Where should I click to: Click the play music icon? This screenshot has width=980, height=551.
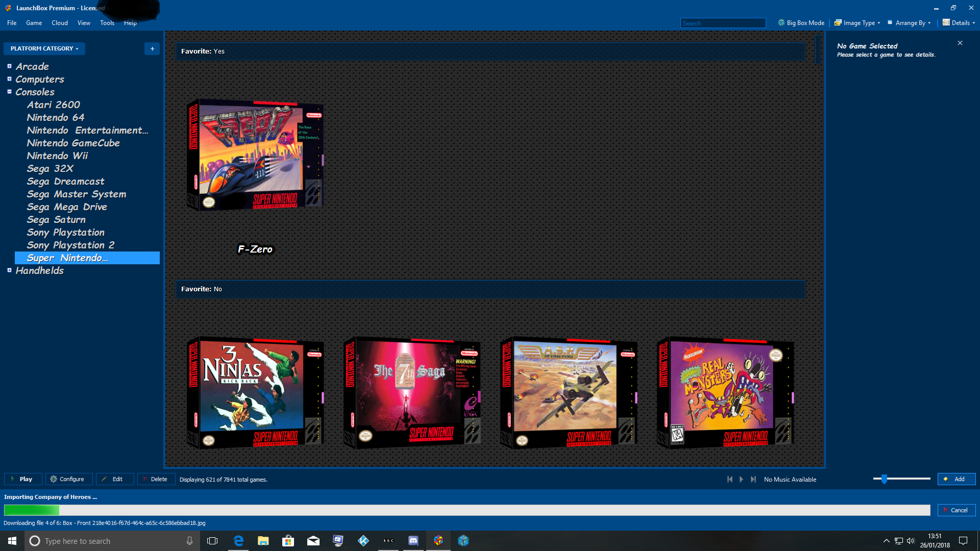tap(742, 479)
